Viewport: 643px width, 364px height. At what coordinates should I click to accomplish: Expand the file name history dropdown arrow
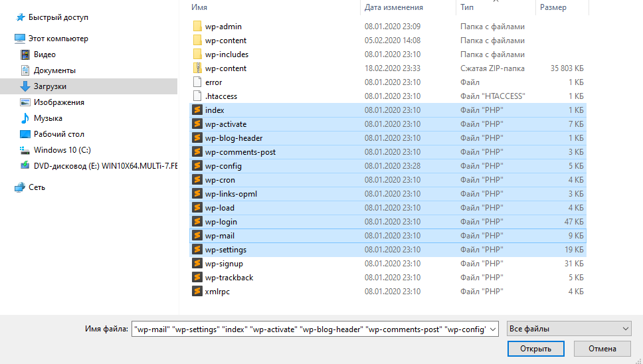click(493, 329)
